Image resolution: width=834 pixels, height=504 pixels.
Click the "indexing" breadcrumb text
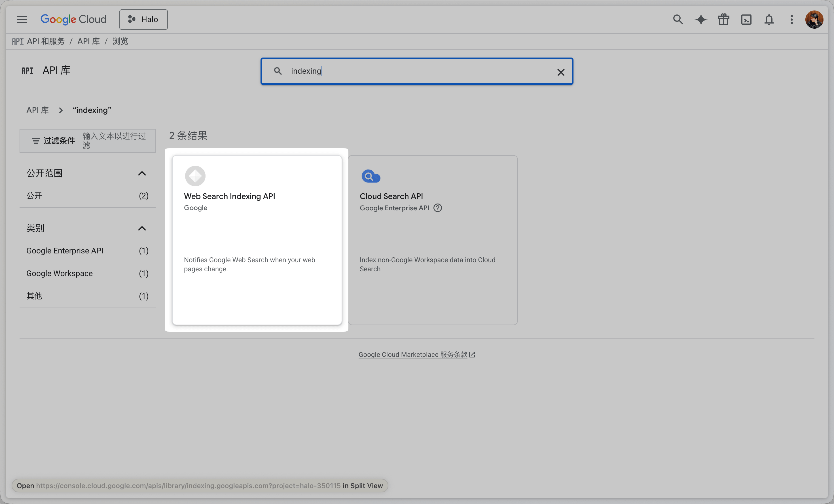(92, 110)
